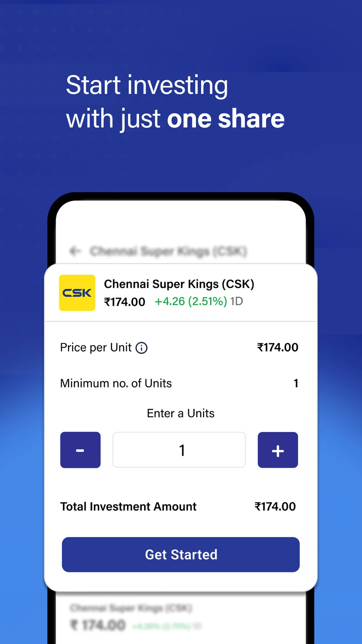Select the Chennai Super Kings (CSK) card title
Image resolution: width=362 pixels, height=644 pixels.
tap(179, 284)
